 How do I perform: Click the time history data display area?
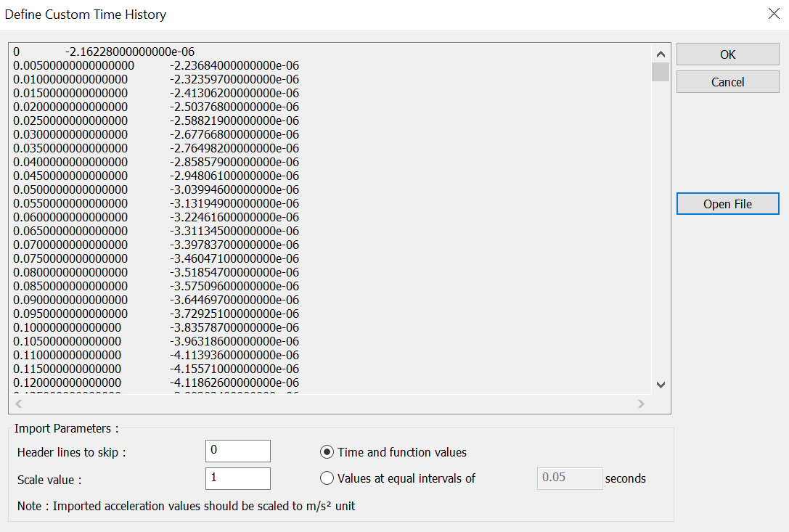(x=327, y=218)
